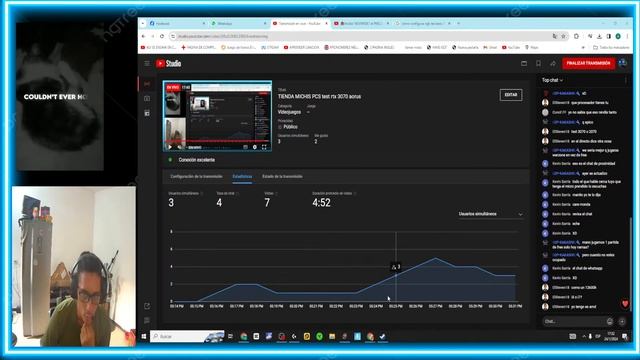Image resolution: width=640 pixels, height=360 pixels.
Task: Click the feedback icon at the sidebar bottom
Action: coord(147,320)
